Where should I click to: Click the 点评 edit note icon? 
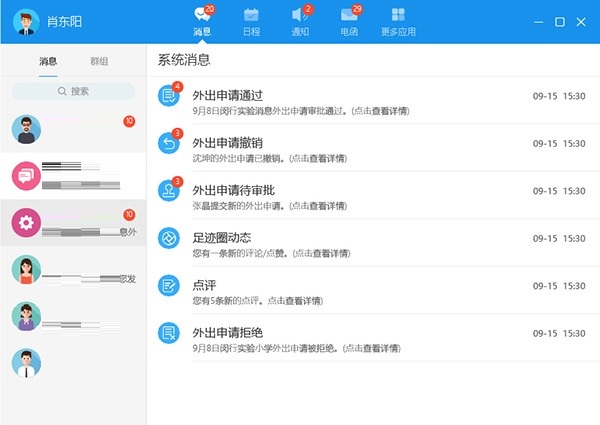click(x=169, y=285)
